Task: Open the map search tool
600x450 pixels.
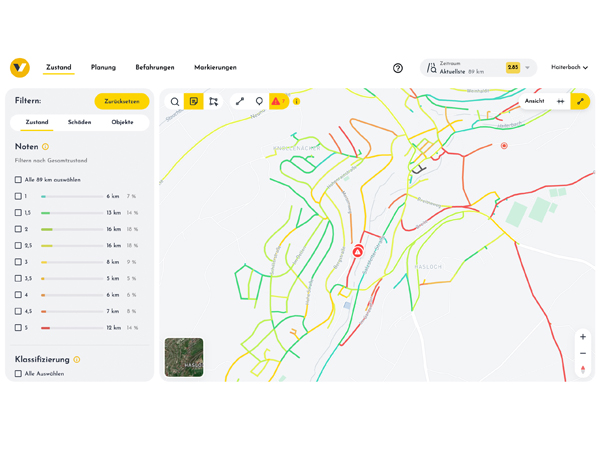Action: click(x=175, y=102)
